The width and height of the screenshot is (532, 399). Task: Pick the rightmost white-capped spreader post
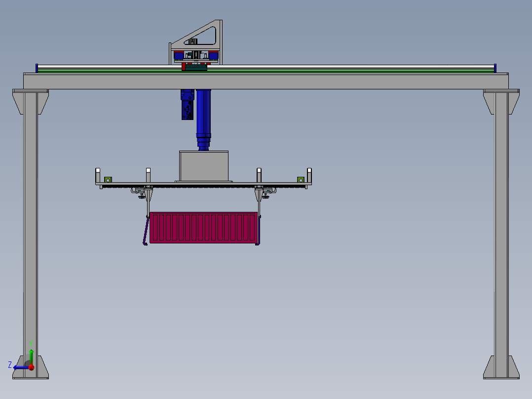pos(309,175)
